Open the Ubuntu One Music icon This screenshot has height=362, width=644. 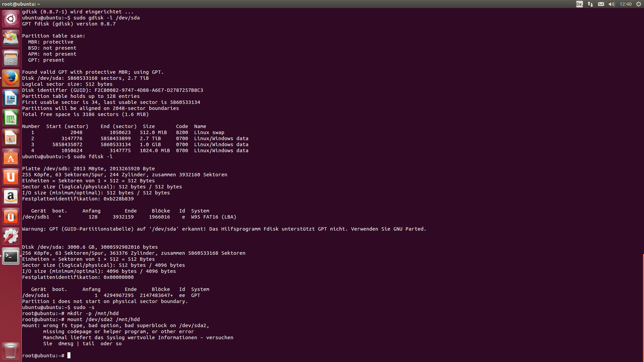click(11, 217)
